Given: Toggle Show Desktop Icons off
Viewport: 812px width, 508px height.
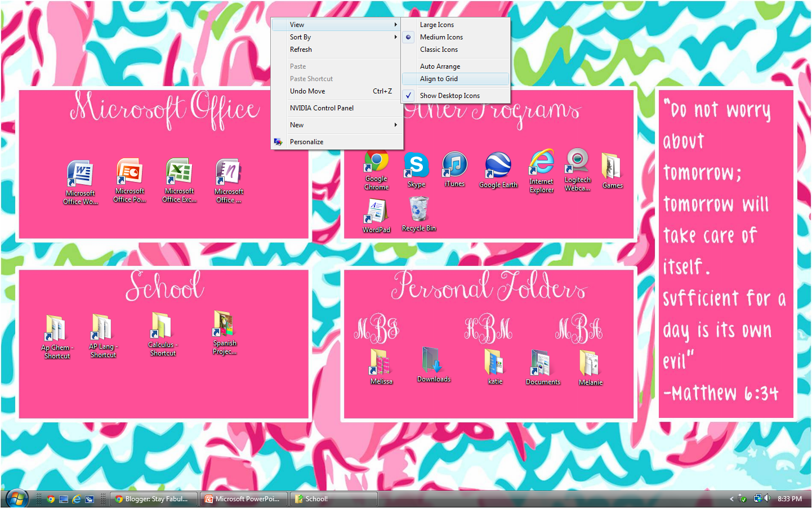Looking at the screenshot, I should click(450, 95).
